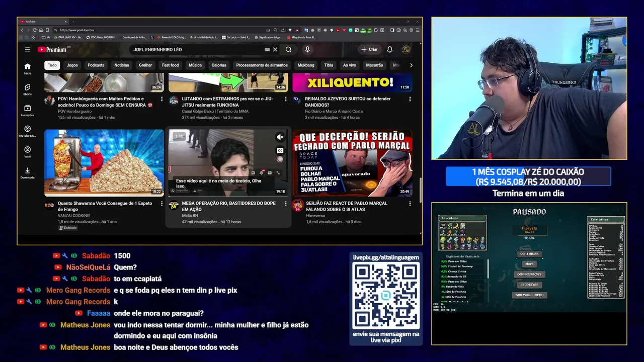Open the notifications bell
The image size is (644, 362).
389,49
